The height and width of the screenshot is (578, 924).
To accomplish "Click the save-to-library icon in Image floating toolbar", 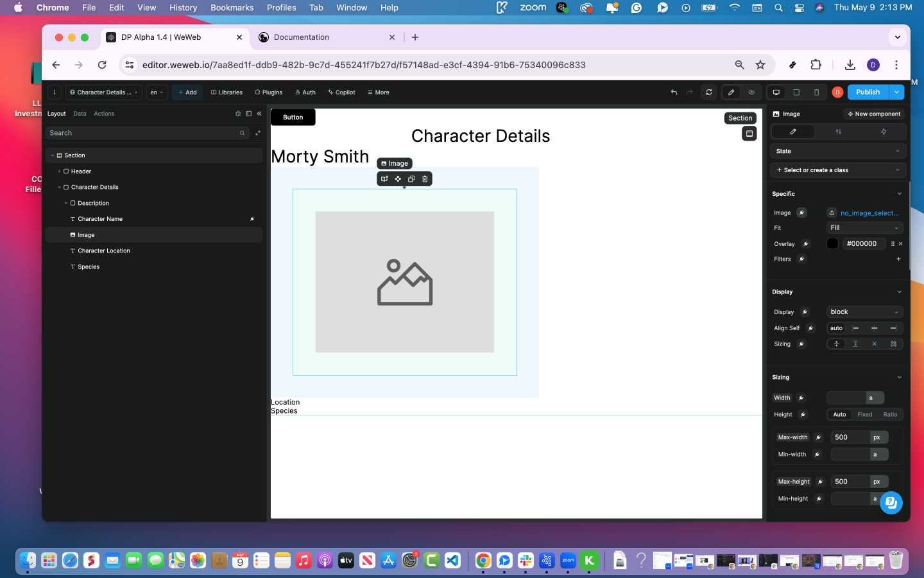I will (384, 179).
